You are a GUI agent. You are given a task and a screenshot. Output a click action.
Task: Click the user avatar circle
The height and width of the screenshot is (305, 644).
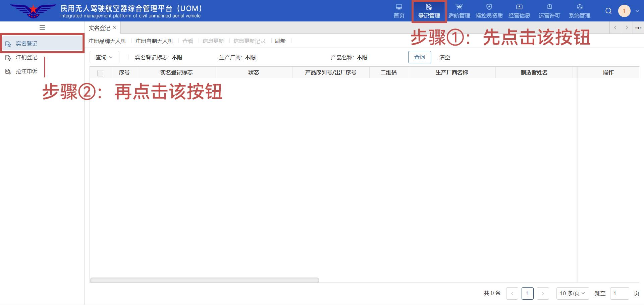click(624, 11)
